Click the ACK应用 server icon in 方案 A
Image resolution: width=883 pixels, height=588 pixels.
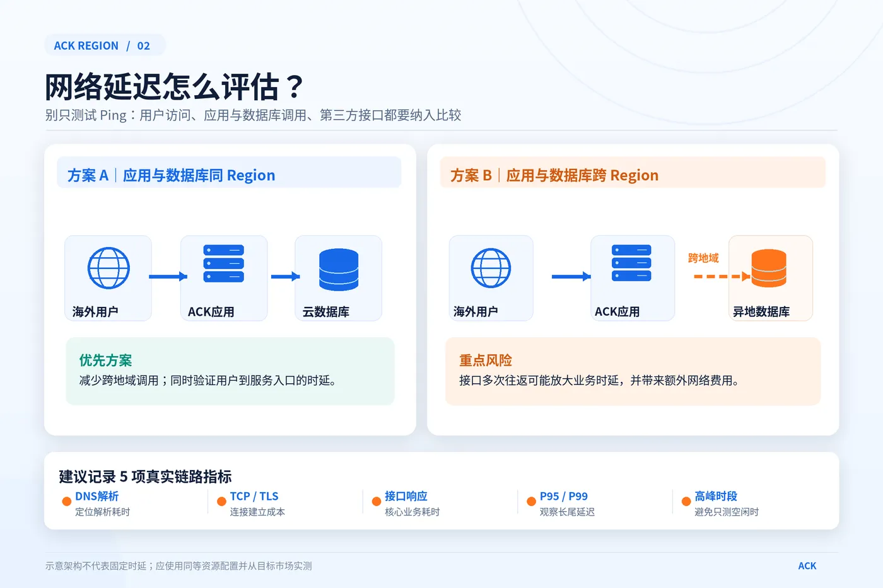coord(223,263)
